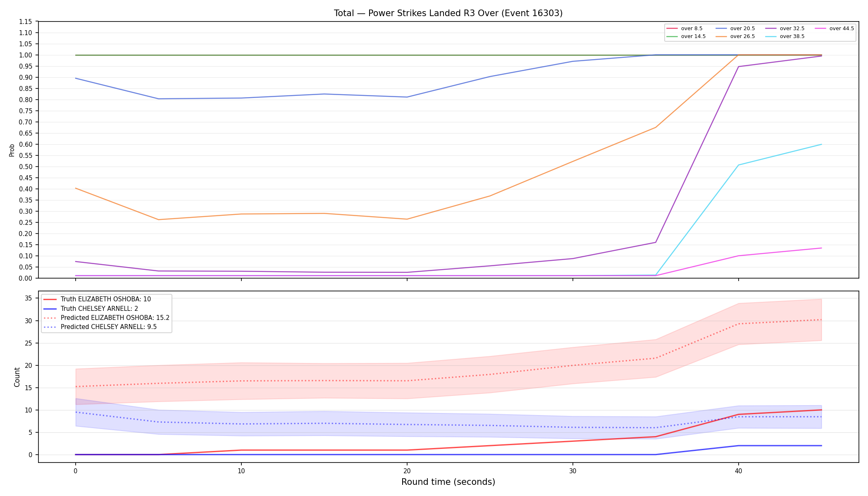Click 'Truth ELIZABETH OSHOBA: 10' legend entry
868x496 pixels.
[97, 299]
